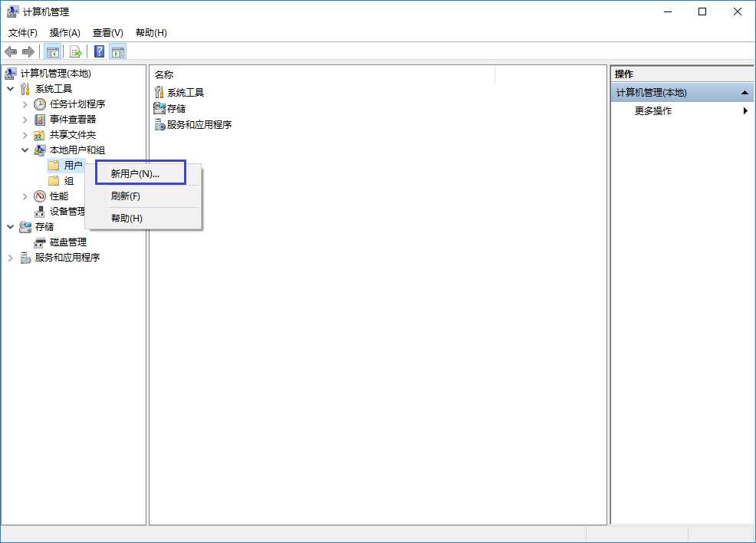
Task: Open the 帮助(H) menu in menu bar
Action: coord(151,33)
